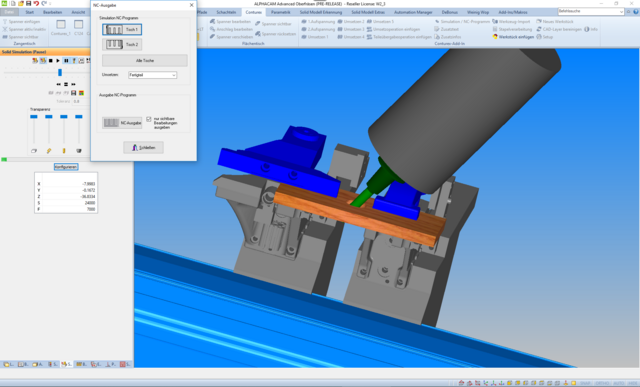Pause the simulation with pause icon
This screenshot has width=640, height=387.
click(x=66, y=60)
